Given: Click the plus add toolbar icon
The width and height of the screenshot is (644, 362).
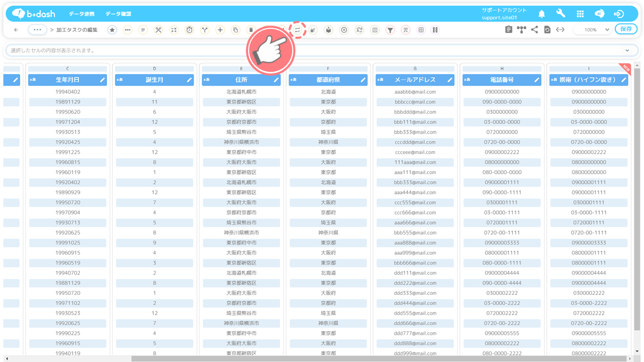Looking at the screenshot, I should (220, 30).
